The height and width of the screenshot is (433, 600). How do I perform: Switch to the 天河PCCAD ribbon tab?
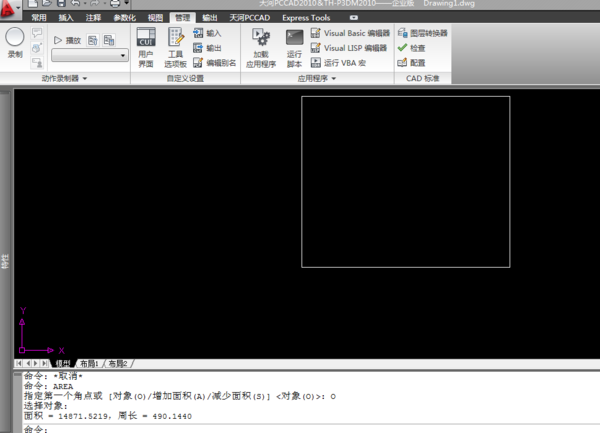click(x=249, y=18)
